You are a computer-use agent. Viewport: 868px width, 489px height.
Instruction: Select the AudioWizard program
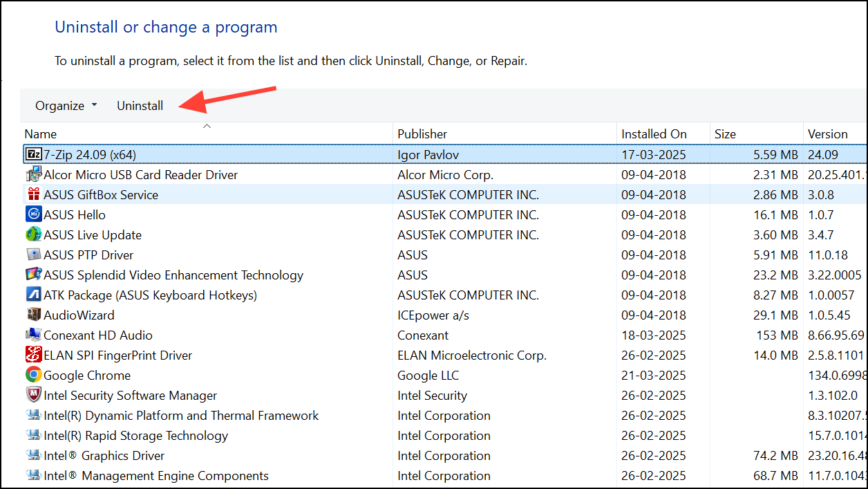tap(444, 315)
